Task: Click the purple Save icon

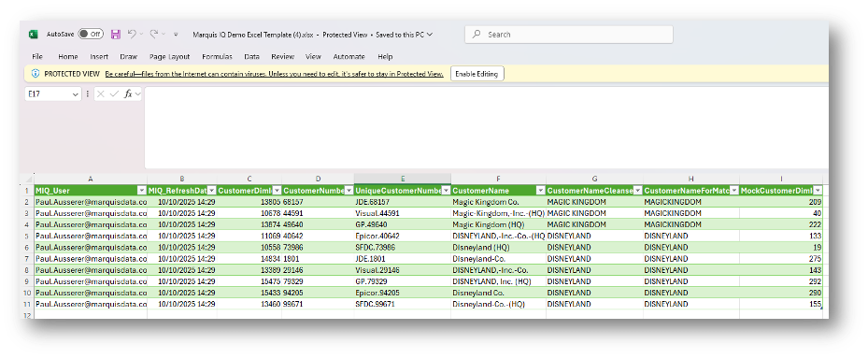Action: click(116, 35)
